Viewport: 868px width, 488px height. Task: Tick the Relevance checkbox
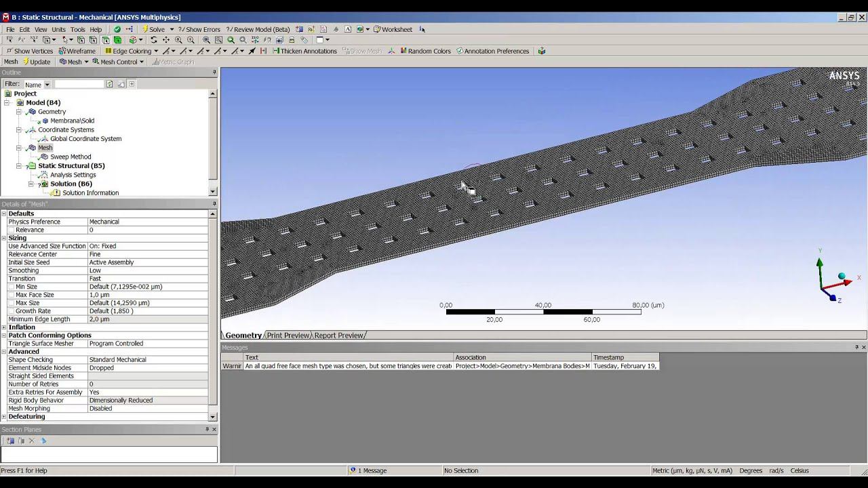(11, 230)
